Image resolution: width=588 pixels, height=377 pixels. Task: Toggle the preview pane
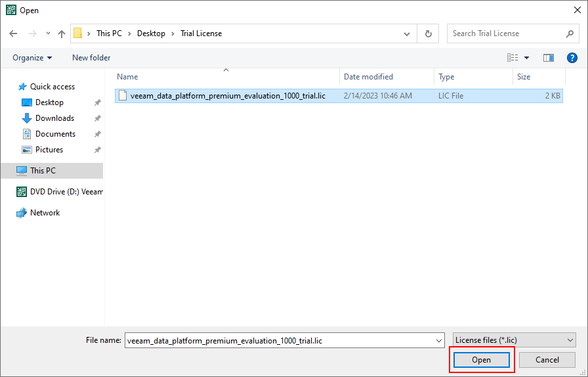[548, 57]
